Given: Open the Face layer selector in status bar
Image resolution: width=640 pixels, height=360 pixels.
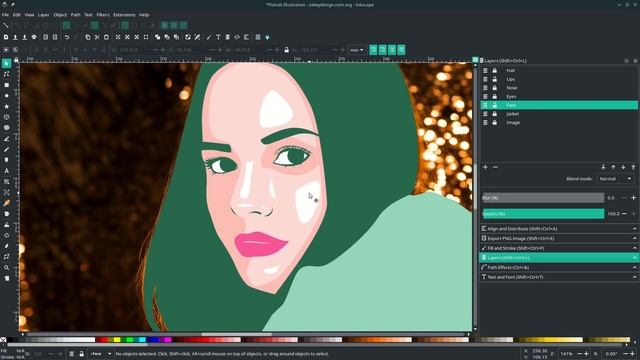Looking at the screenshot, I should click(x=100, y=354).
